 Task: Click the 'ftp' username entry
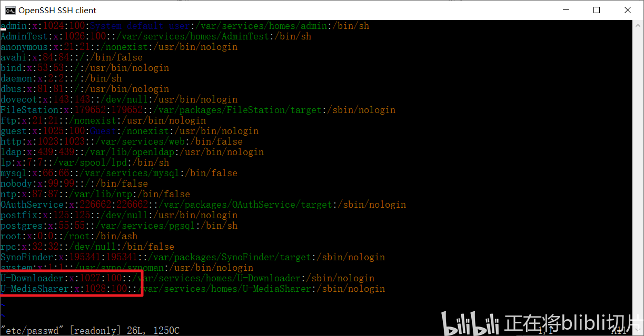tap(8, 120)
